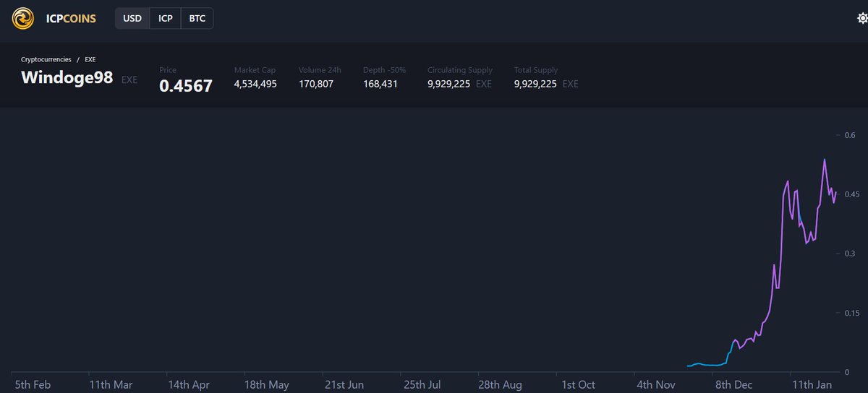Click the highest peak of the price line

coord(825,160)
